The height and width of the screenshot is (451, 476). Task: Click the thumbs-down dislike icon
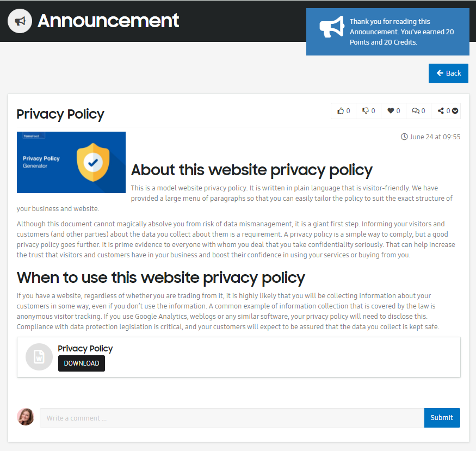click(x=366, y=111)
